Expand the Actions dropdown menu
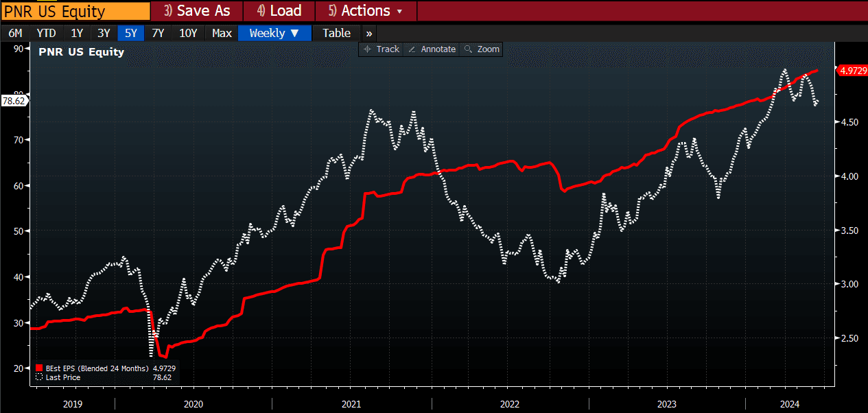Image resolution: width=868 pixels, height=413 pixels. pyautogui.click(x=366, y=11)
